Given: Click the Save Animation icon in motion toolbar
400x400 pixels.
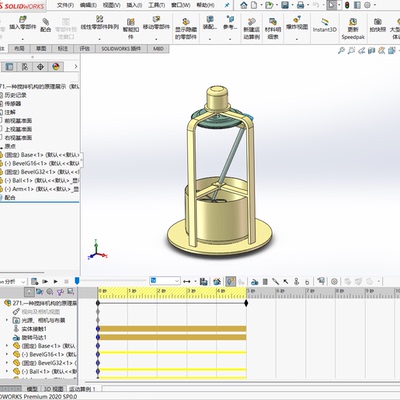Looking at the screenshot, I should tap(204, 282).
